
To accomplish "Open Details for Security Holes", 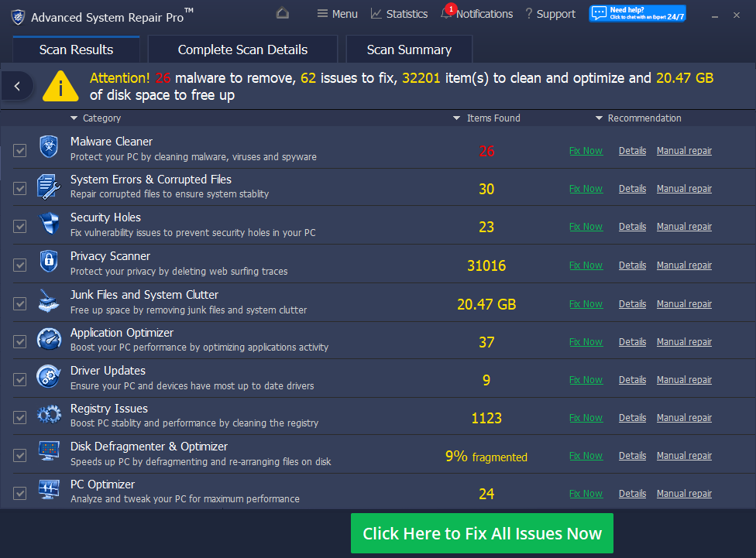I will pos(632,227).
